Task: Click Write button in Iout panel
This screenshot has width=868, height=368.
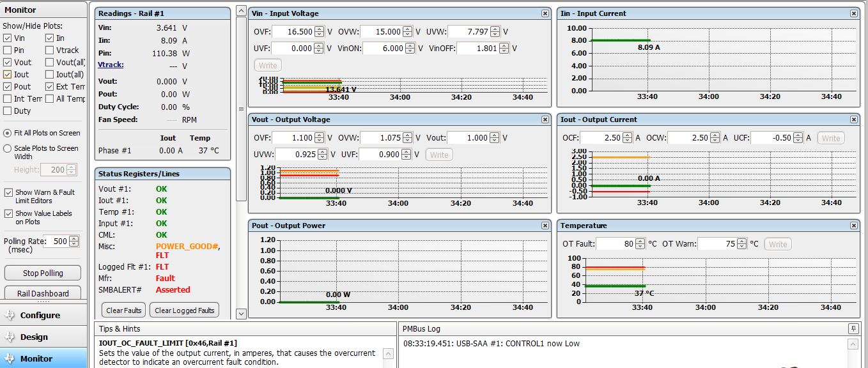Action: 831,138
